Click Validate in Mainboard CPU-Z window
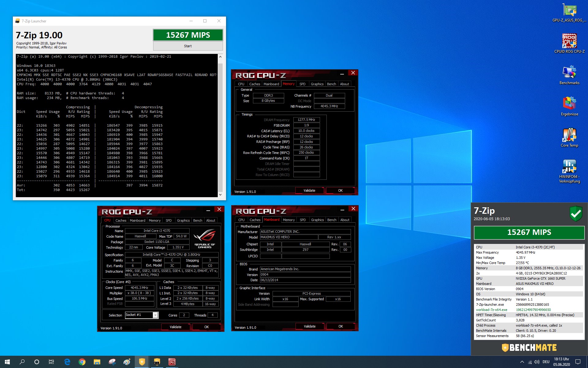Image resolution: width=588 pixels, height=368 pixels. tap(310, 326)
